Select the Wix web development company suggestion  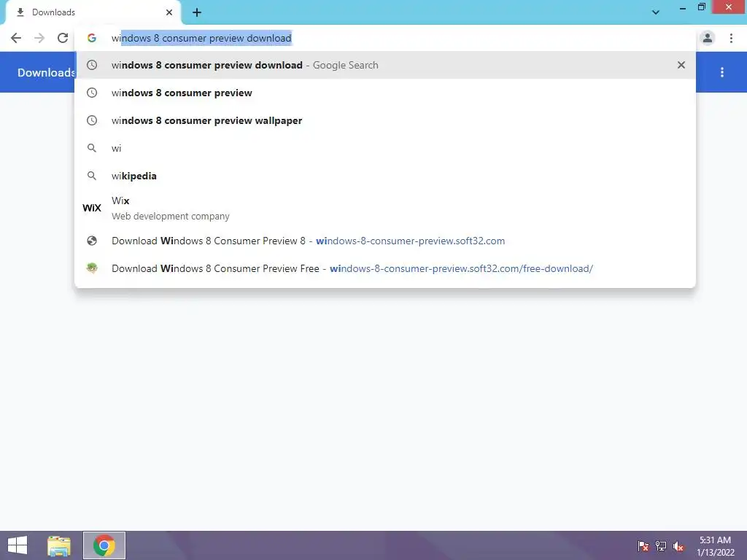pos(385,208)
